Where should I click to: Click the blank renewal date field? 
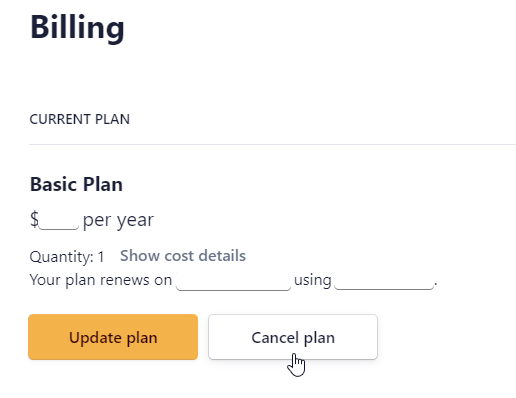[233, 280]
